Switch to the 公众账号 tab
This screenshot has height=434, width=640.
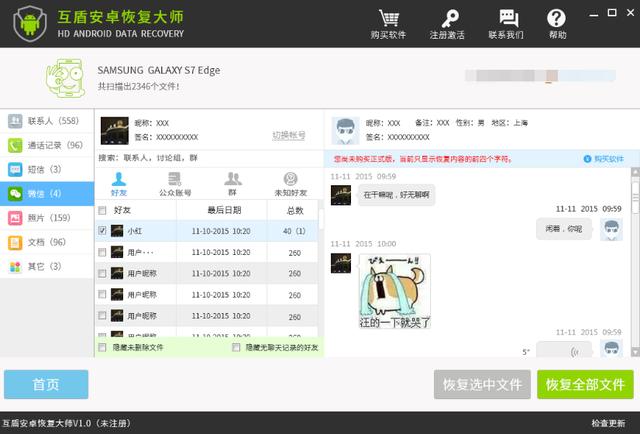[175, 184]
